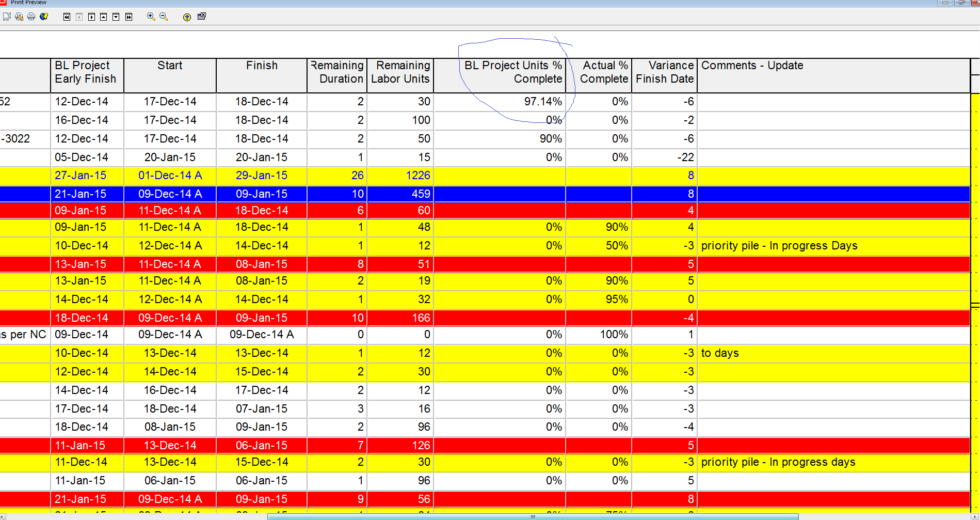Select the labor units value 19
The width and height of the screenshot is (980, 520).
(400, 281)
